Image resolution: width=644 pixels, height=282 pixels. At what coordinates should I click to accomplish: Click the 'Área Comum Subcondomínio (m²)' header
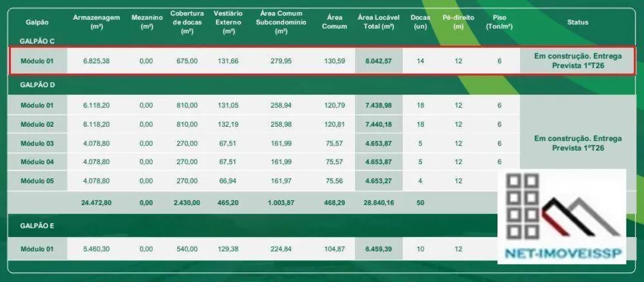pos(281,22)
